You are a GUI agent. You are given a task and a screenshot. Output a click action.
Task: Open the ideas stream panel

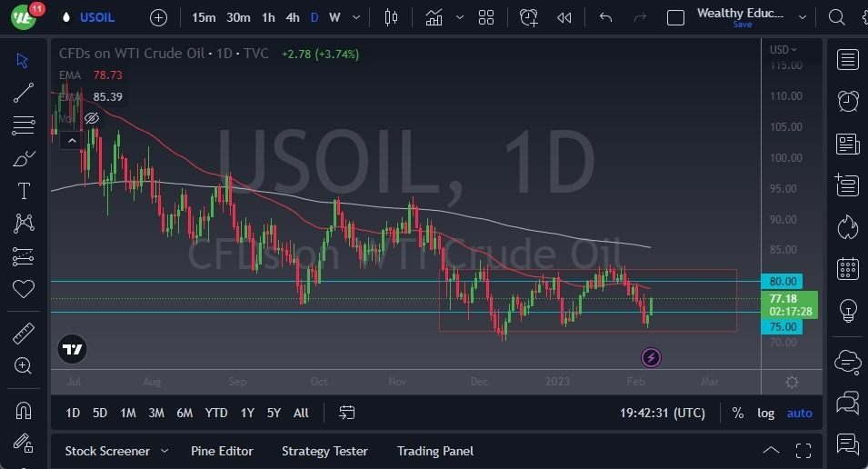pos(847,444)
